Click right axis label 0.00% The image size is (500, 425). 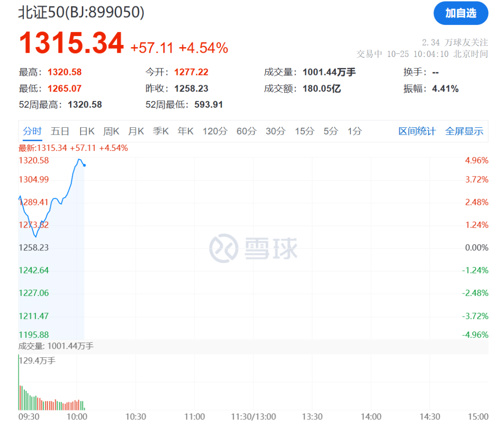tap(477, 248)
